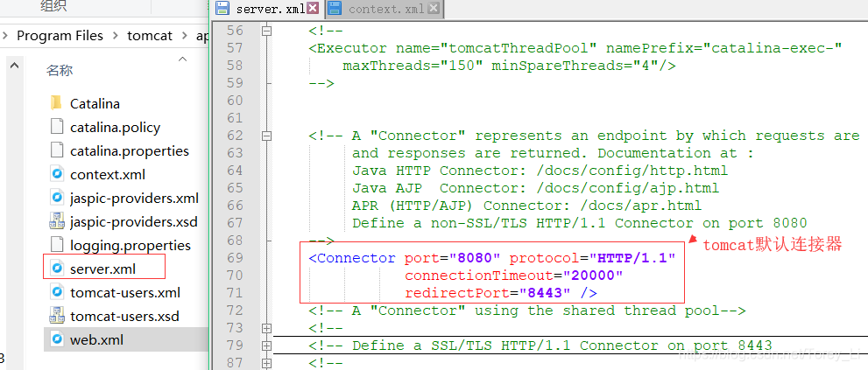Click the shared thread pool comment line 72
Image resolution: width=868 pixels, height=370 pixels.
click(x=527, y=311)
